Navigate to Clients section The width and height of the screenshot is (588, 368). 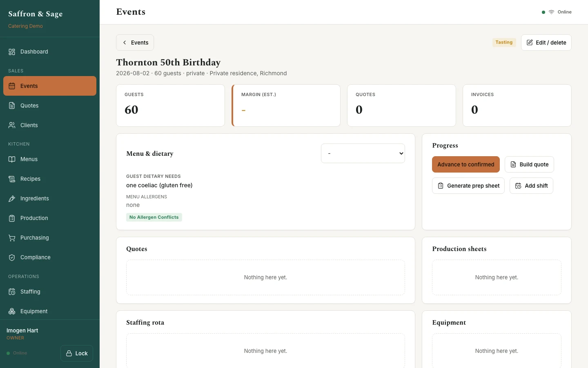click(50, 126)
